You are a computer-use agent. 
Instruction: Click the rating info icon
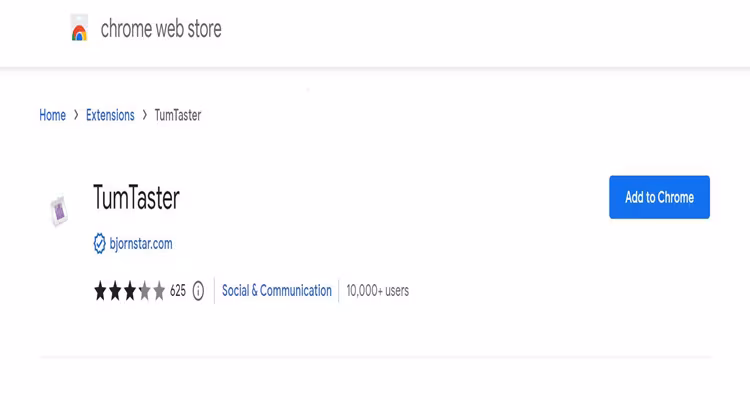pyautogui.click(x=198, y=291)
